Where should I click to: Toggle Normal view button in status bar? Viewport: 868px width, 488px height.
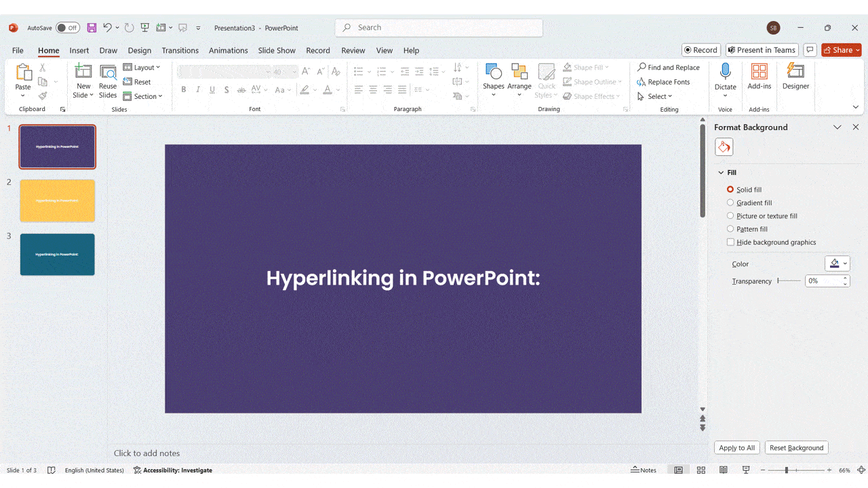click(x=678, y=470)
